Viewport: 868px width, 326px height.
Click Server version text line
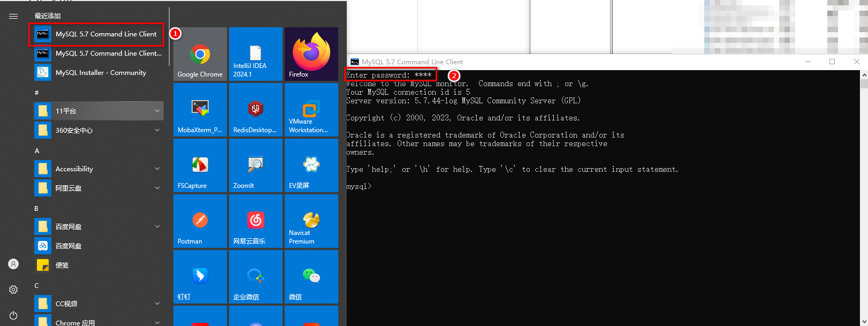click(x=463, y=101)
